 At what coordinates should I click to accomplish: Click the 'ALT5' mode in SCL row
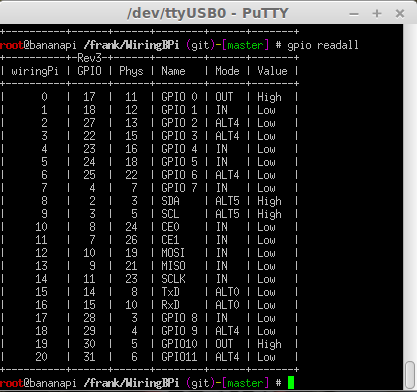tap(227, 214)
